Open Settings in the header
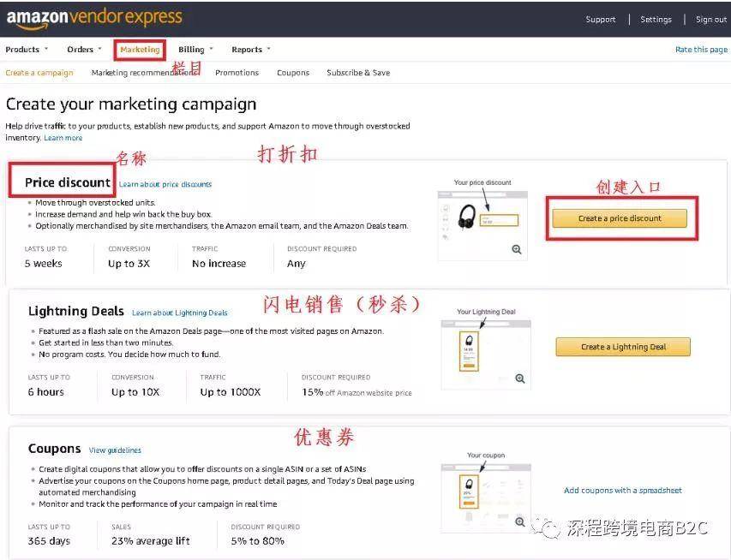731x560 pixels. (656, 20)
